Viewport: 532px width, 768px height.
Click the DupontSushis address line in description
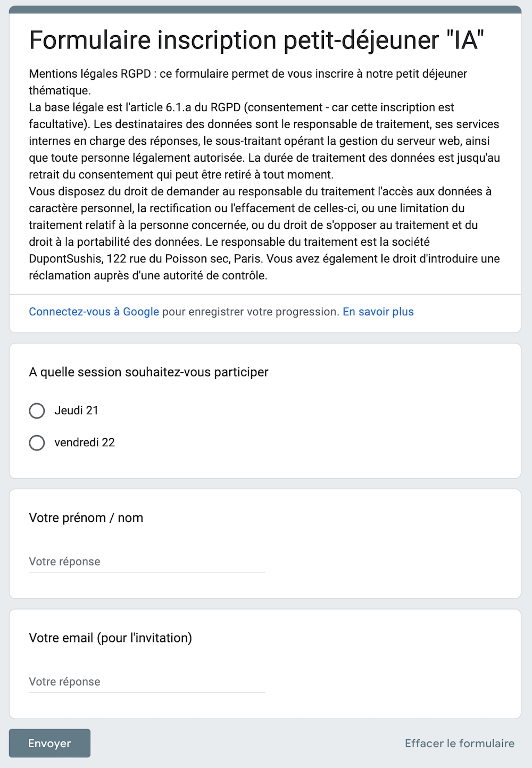264,258
